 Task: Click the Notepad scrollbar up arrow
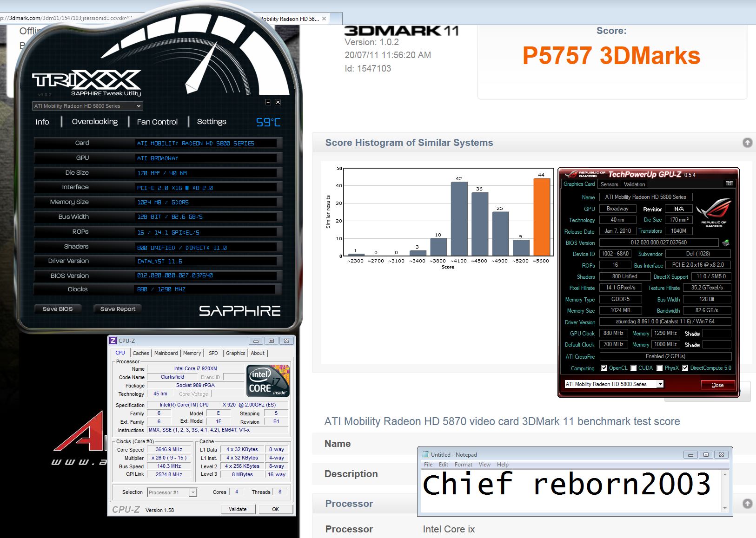(724, 474)
